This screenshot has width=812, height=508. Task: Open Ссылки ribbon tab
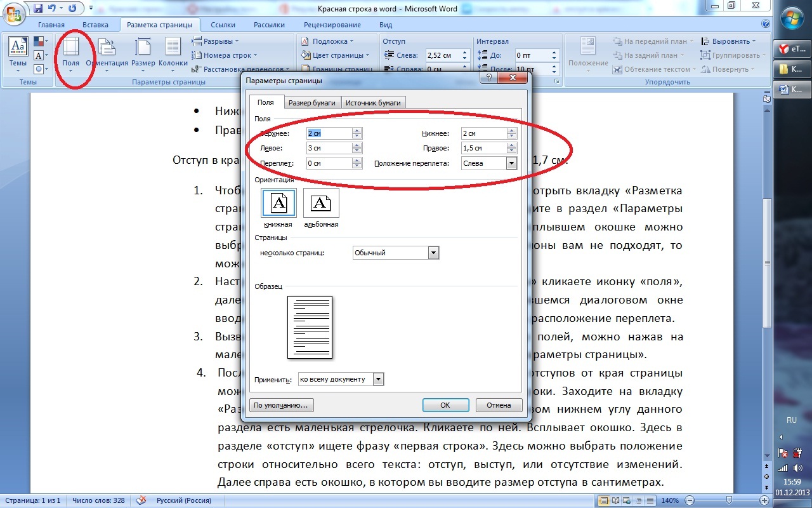click(223, 25)
